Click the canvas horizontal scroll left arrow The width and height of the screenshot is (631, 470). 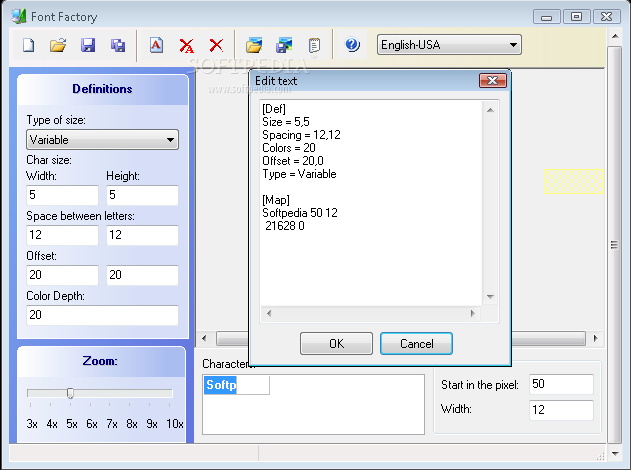click(204, 338)
